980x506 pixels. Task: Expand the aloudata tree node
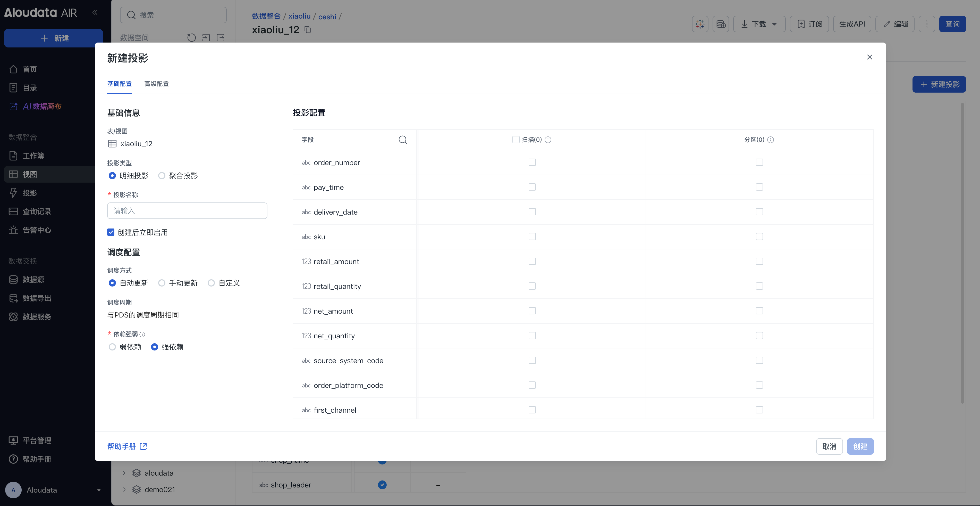[124, 473]
